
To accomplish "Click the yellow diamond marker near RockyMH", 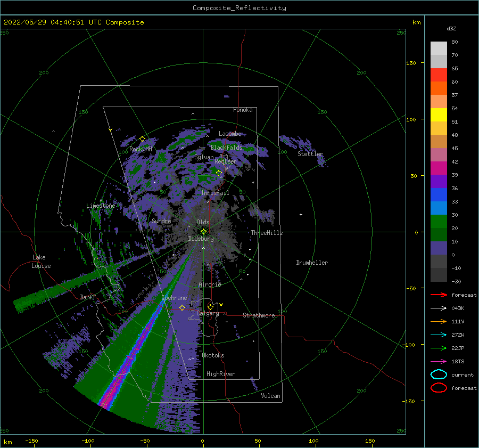I will click(142, 139).
